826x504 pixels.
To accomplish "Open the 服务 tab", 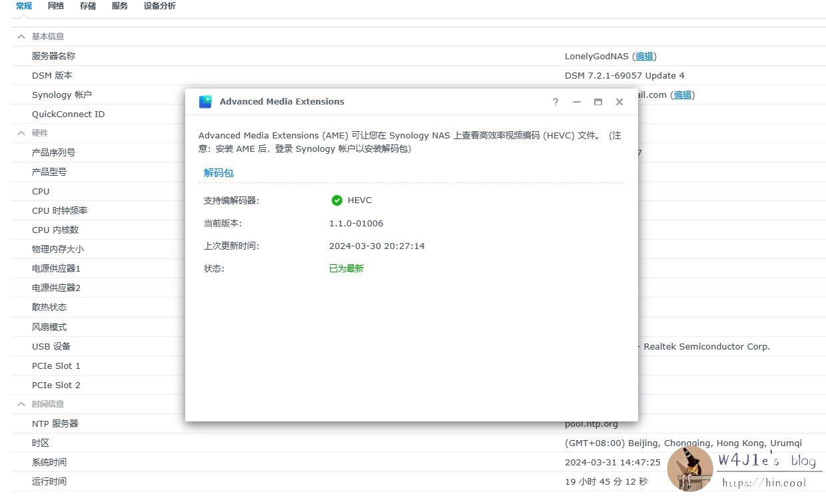I will [120, 6].
